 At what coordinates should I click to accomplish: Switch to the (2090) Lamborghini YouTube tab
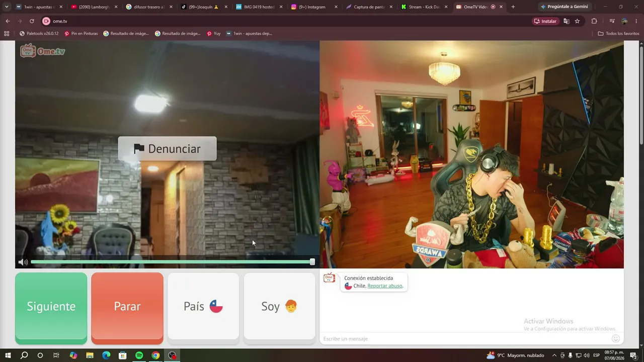coord(94,7)
